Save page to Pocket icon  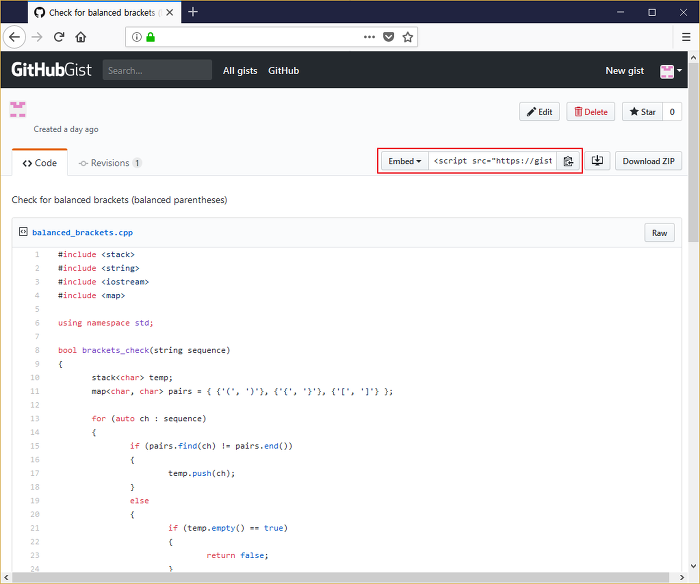click(x=389, y=37)
